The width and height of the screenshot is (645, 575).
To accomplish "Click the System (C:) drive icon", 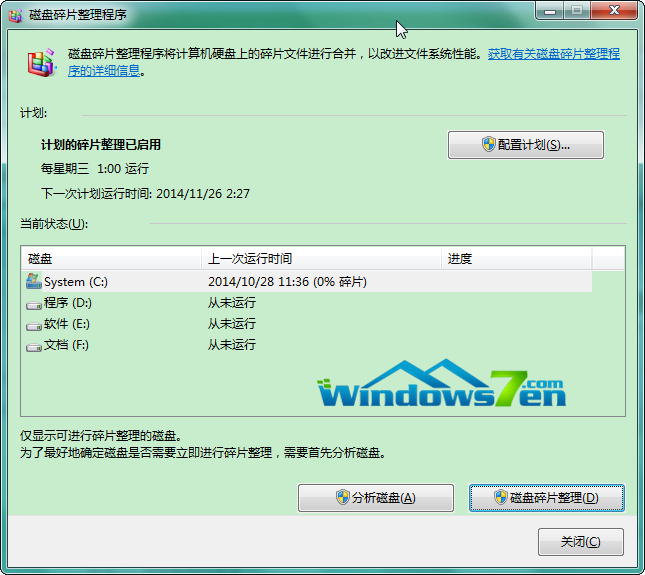I will (x=34, y=281).
